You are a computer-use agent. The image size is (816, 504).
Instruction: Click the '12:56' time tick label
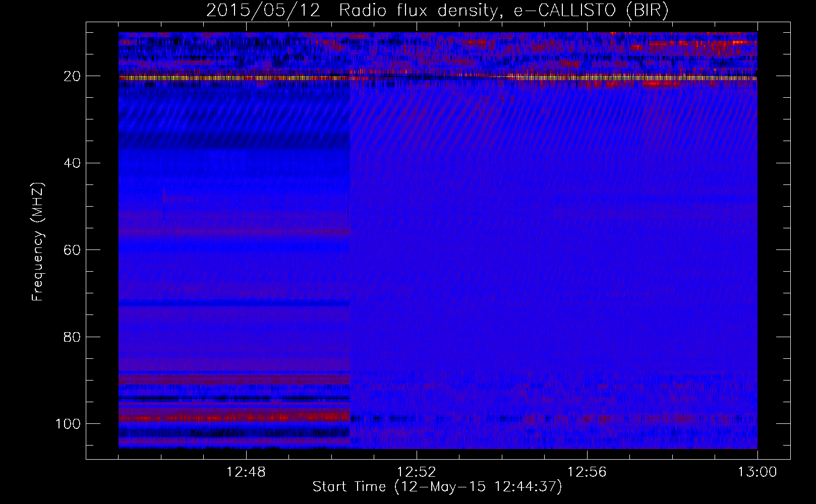tap(587, 472)
